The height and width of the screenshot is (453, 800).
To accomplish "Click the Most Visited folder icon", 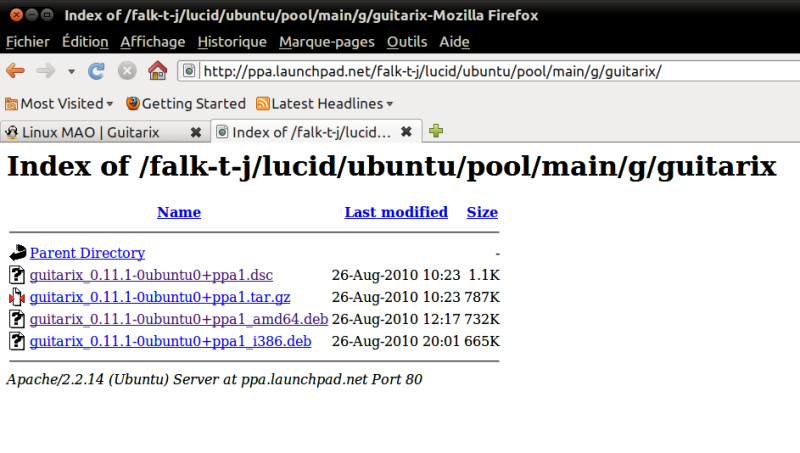I will 11,104.
